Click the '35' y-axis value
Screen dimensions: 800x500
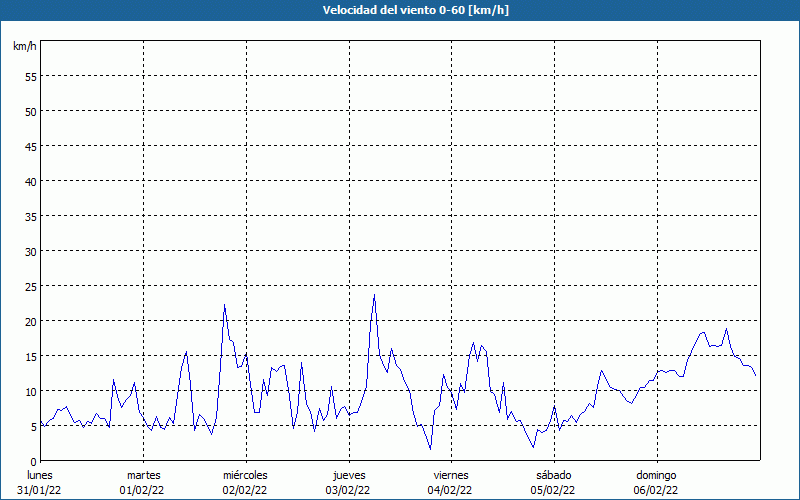click(x=31, y=216)
